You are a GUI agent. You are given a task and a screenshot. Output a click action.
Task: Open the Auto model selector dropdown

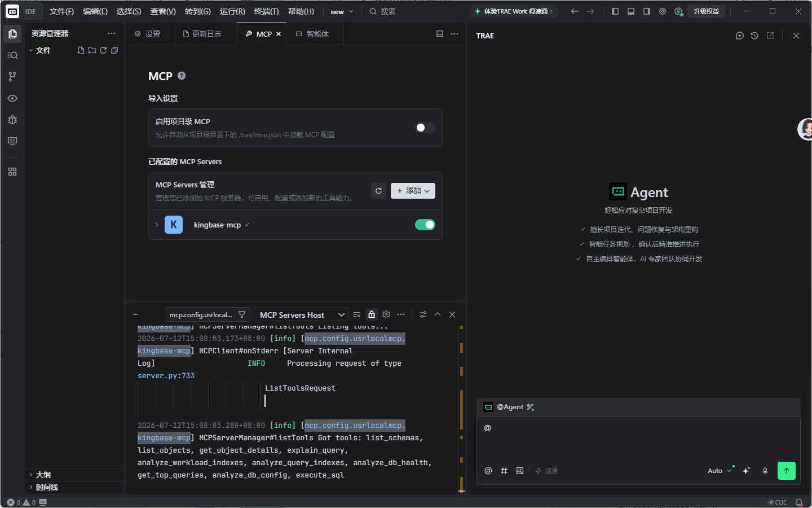[x=720, y=471]
